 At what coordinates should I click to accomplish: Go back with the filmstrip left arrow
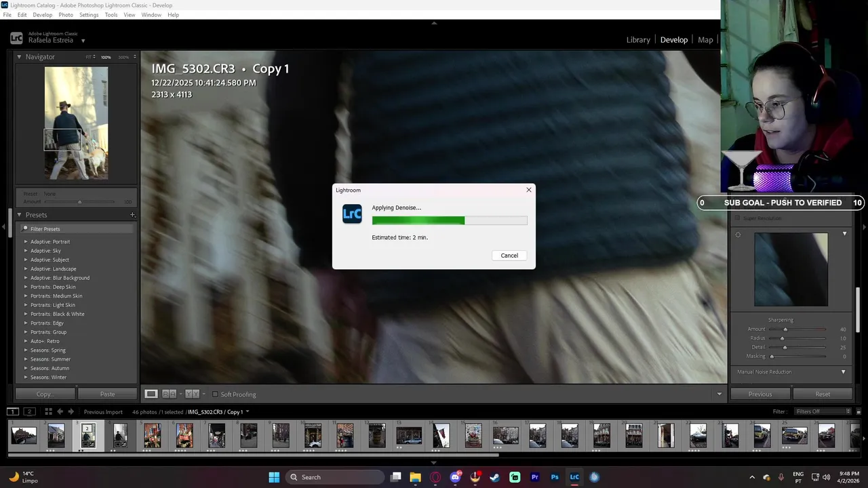[x=60, y=411]
